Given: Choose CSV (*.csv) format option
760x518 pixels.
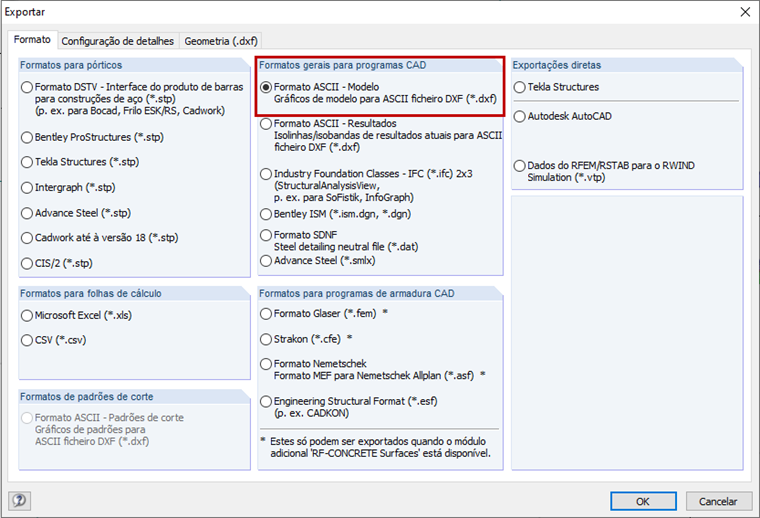Looking at the screenshot, I should pyautogui.click(x=27, y=340).
